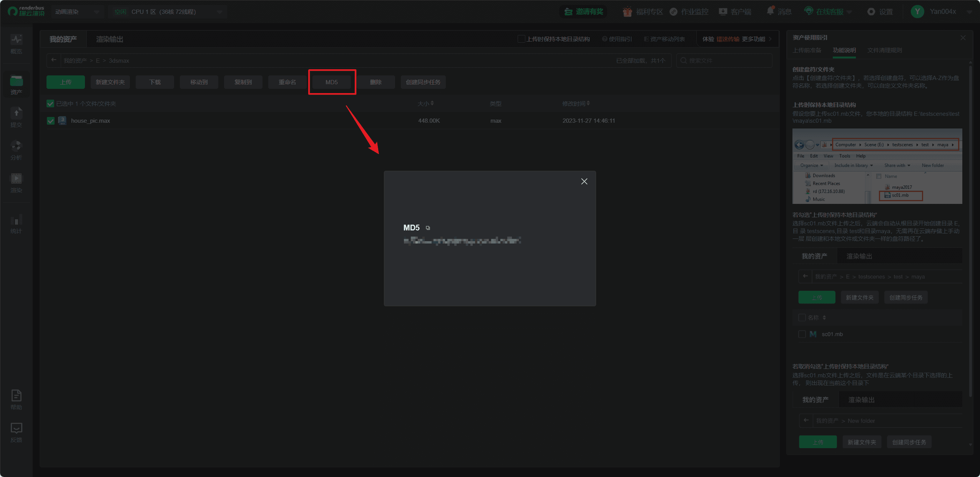Uncheck the house_pic.max row checkbox

[50, 120]
